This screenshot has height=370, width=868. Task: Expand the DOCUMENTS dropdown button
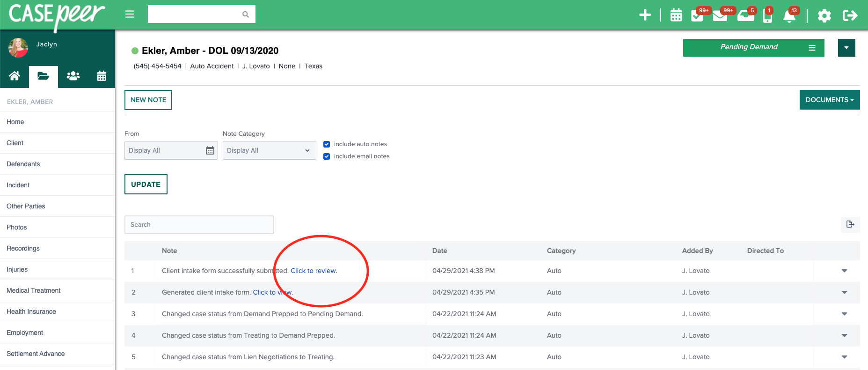tap(829, 100)
